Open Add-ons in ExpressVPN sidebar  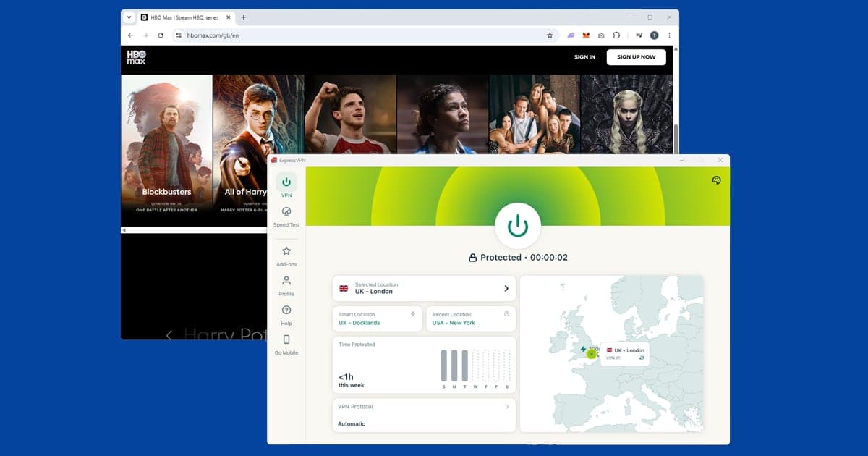(286, 256)
